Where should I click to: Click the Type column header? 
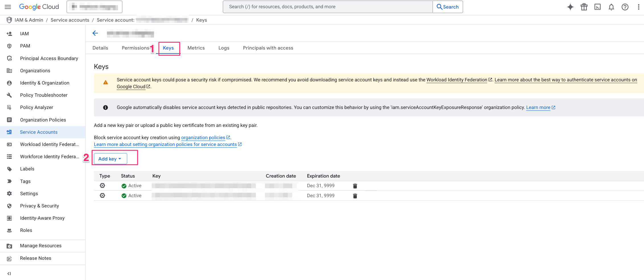pos(105,176)
